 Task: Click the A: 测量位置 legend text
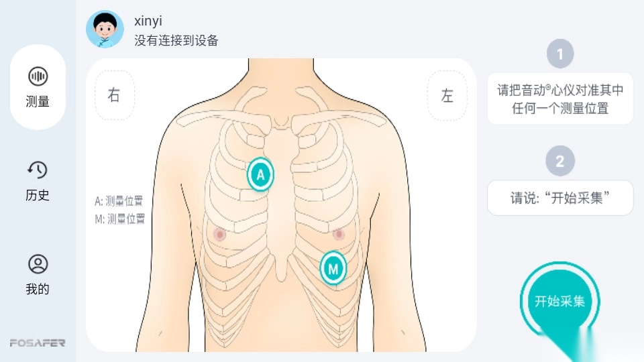click(x=119, y=200)
